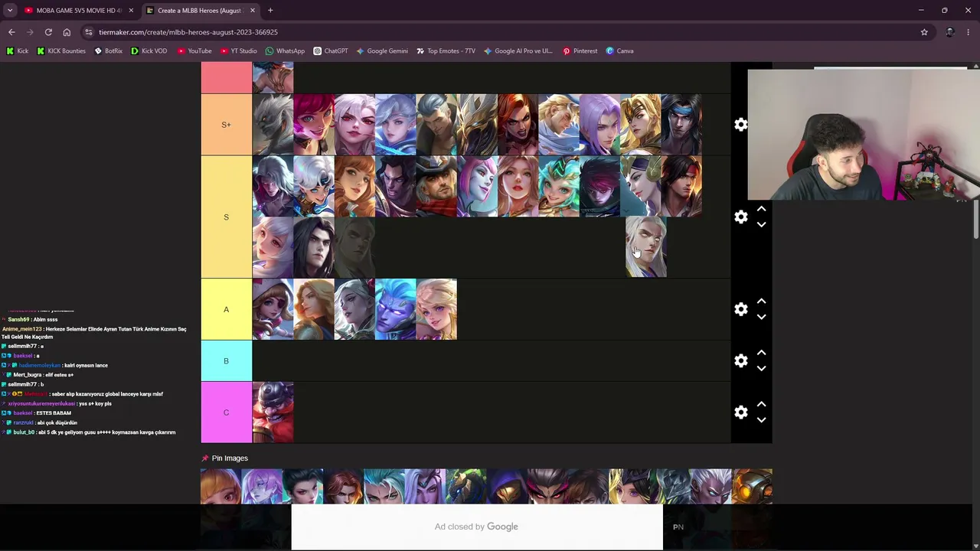
Task: Select the purple-haired hero in S+ tier
Action: pos(600,125)
